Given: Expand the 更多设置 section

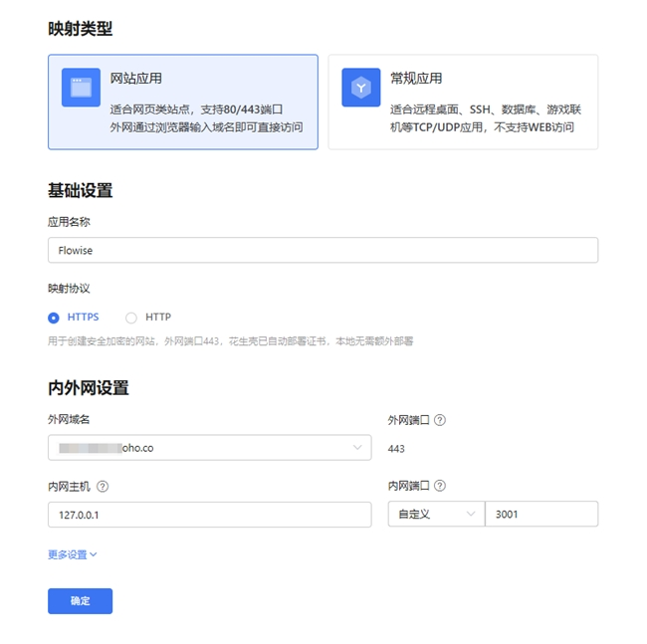Looking at the screenshot, I should (68, 554).
